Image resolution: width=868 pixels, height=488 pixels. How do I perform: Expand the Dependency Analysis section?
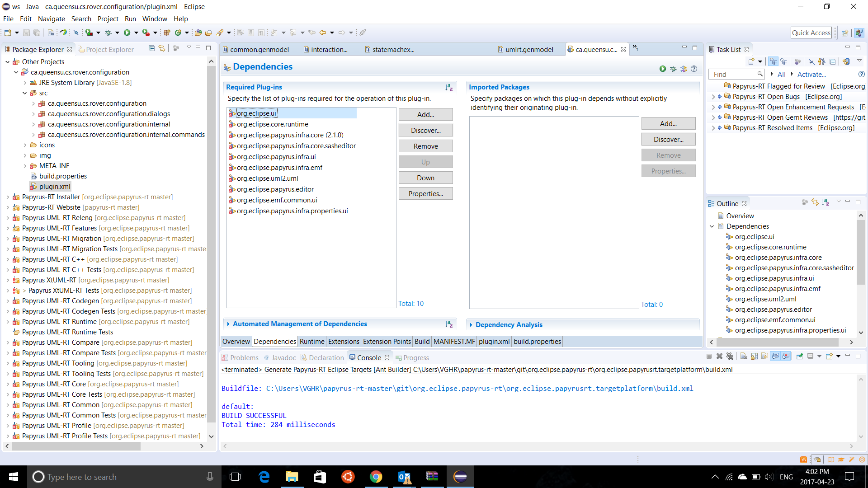[x=509, y=325]
